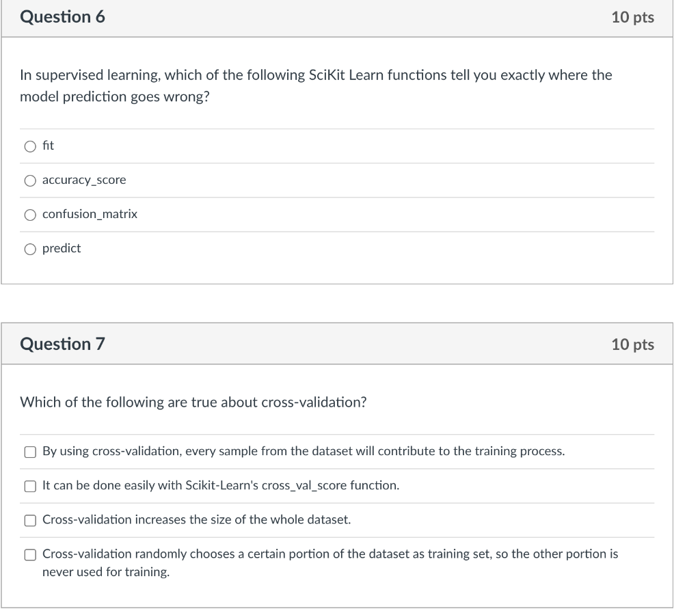
Task: Click the supervised learning question text
Action: pos(316,85)
